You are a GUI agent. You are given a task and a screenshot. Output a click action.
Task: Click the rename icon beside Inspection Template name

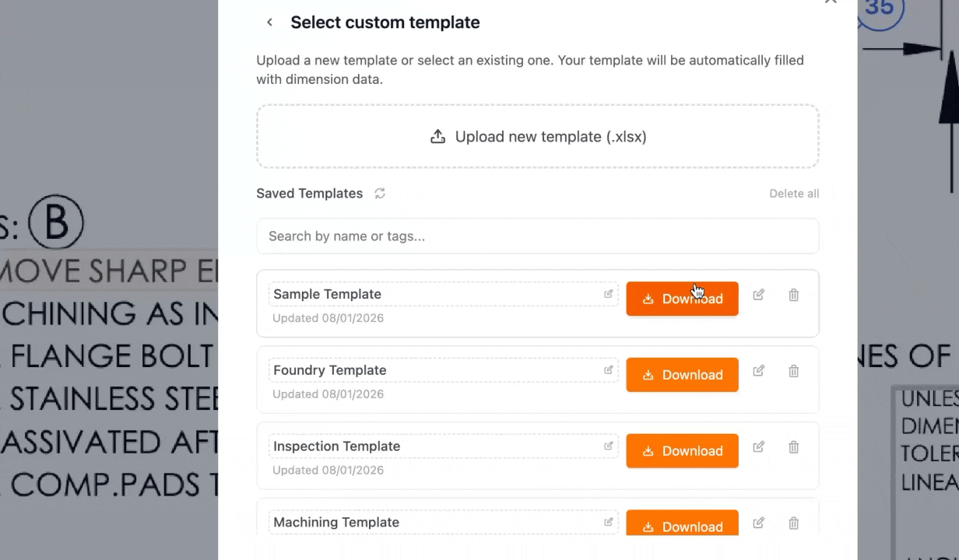click(609, 446)
